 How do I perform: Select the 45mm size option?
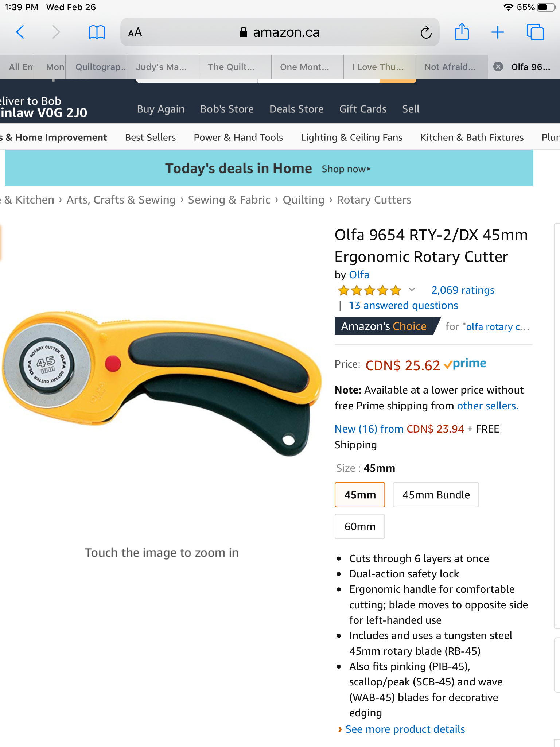click(360, 495)
